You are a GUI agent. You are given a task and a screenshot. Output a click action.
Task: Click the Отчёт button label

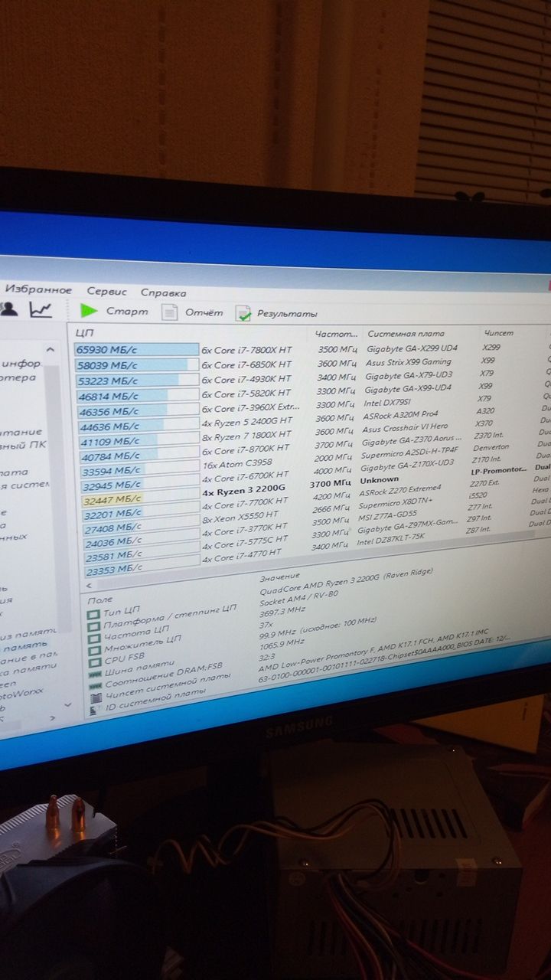[204, 312]
